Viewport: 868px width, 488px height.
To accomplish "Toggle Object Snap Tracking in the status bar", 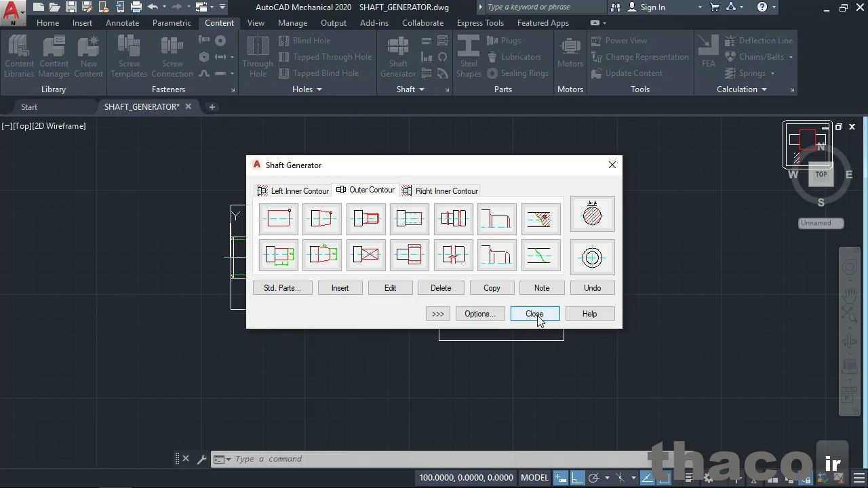I will point(646,477).
